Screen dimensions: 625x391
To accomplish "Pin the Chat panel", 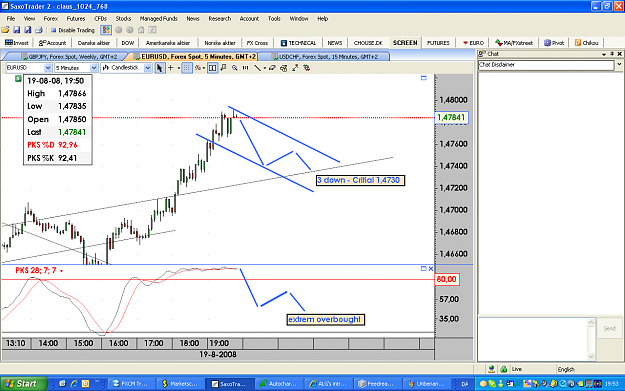I will (612, 54).
